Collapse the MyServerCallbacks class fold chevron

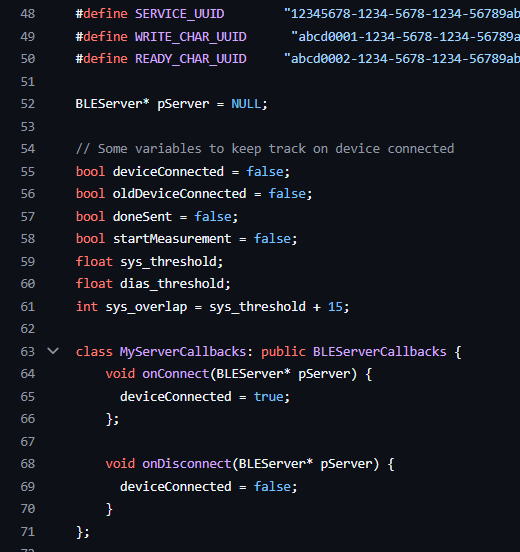click(53, 351)
